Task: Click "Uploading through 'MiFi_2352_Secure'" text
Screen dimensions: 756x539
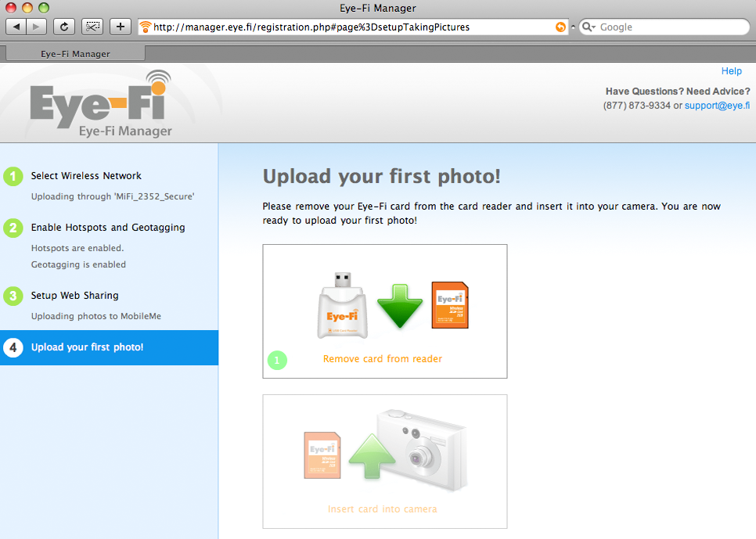Action: tap(113, 196)
